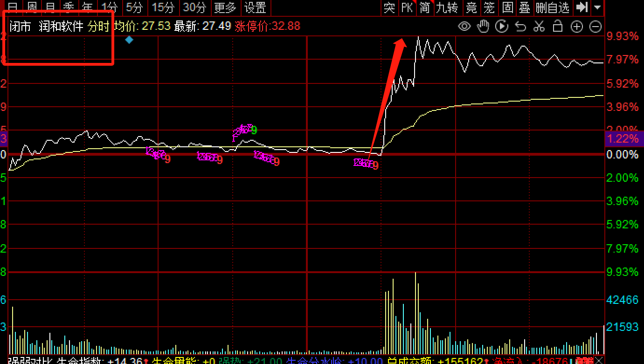Click the green 9 signal marker

tap(254, 130)
